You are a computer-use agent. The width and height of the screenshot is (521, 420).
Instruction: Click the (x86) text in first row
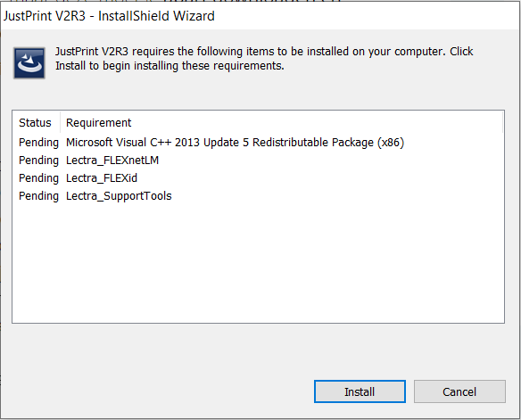[391, 143]
